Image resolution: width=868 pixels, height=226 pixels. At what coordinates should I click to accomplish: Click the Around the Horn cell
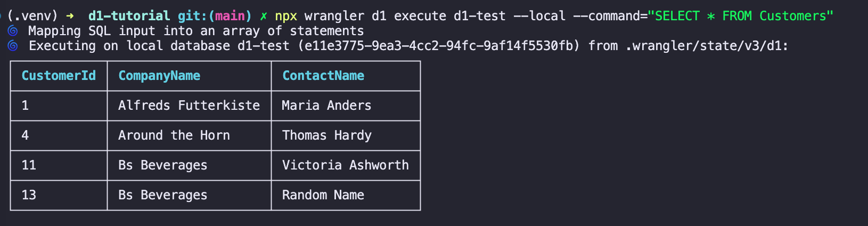pyautogui.click(x=174, y=135)
